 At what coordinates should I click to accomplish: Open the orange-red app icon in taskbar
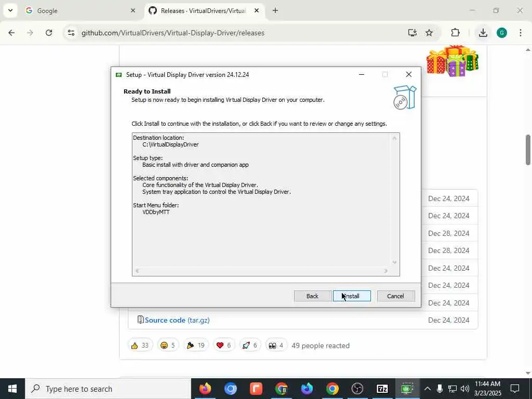[256, 389]
